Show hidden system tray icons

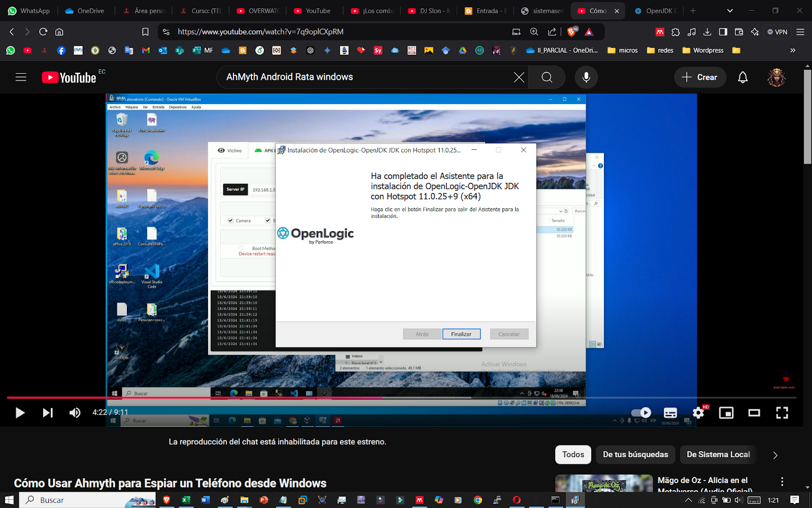689,500
